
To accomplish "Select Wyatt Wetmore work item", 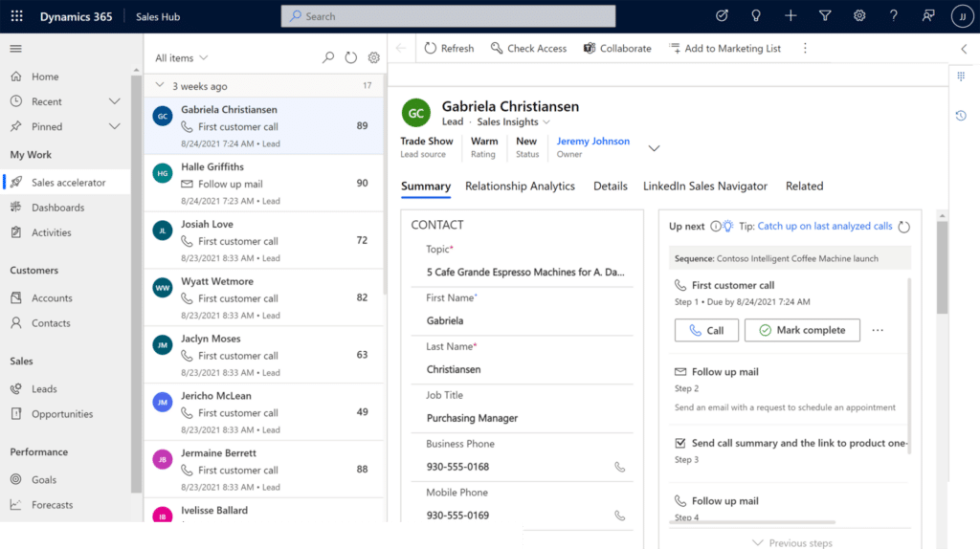I will (x=264, y=297).
